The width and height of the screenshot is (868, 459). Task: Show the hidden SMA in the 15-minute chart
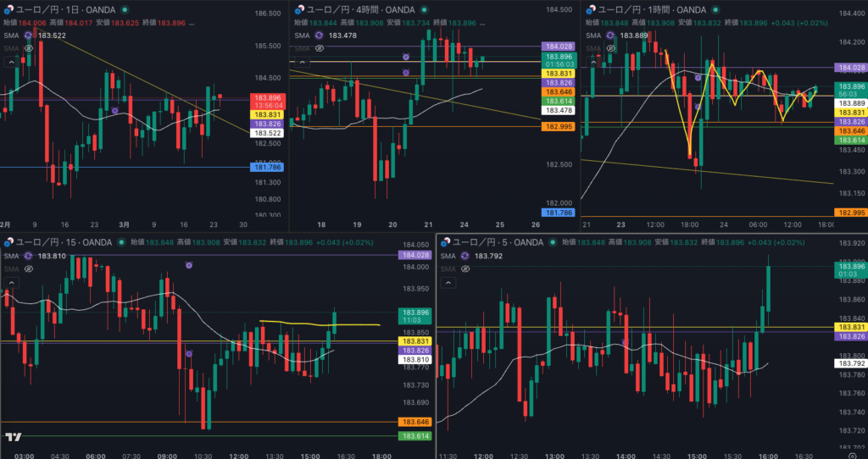pyautogui.click(x=29, y=268)
